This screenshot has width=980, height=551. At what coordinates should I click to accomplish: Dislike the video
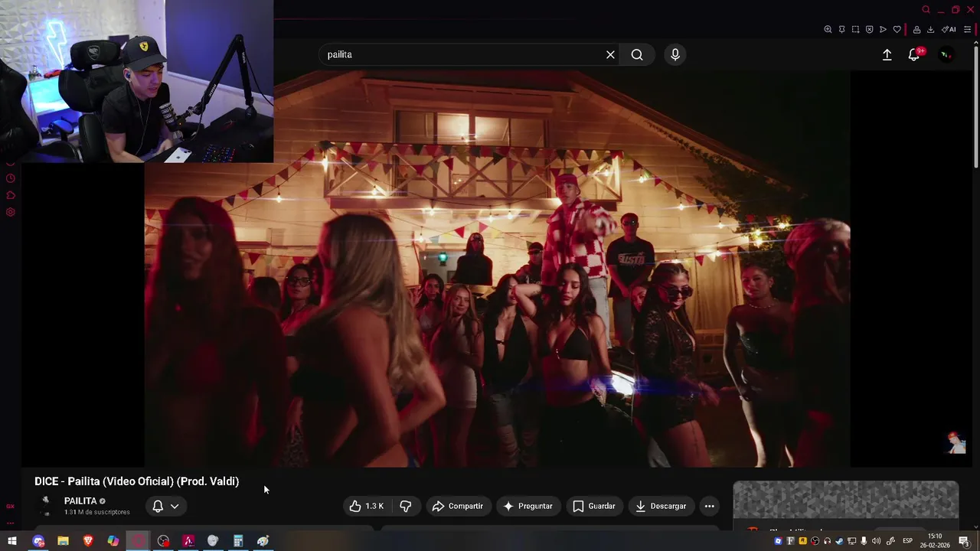point(406,506)
